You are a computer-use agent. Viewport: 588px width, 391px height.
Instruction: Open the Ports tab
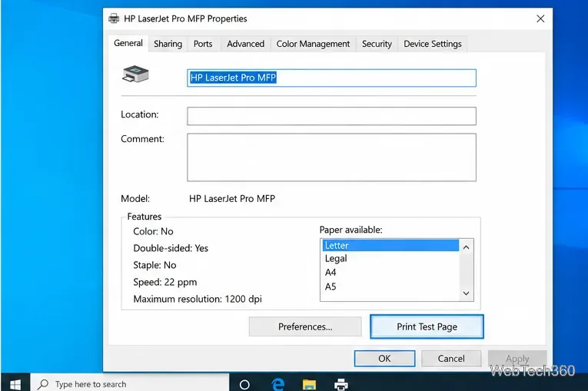pyautogui.click(x=203, y=44)
